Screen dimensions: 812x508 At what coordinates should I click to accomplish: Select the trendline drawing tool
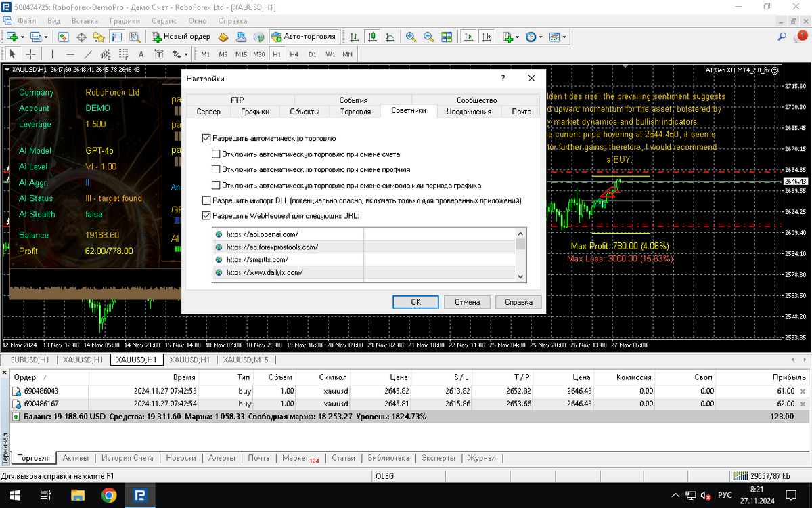(x=88, y=54)
